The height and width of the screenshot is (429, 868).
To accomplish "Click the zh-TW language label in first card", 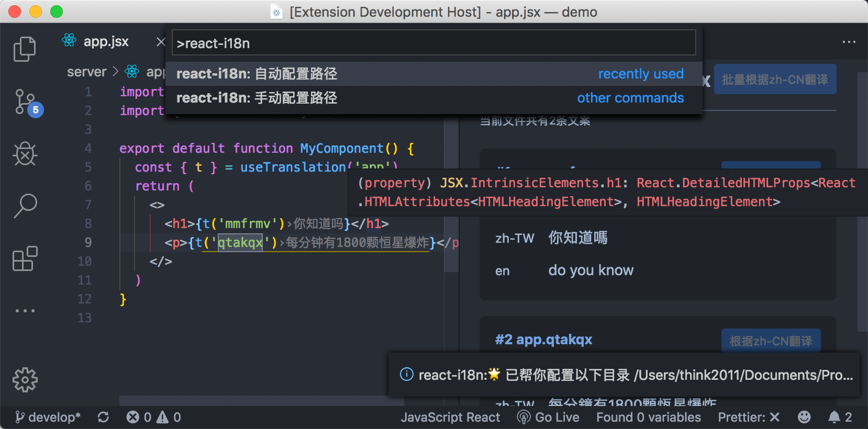I will (515, 239).
